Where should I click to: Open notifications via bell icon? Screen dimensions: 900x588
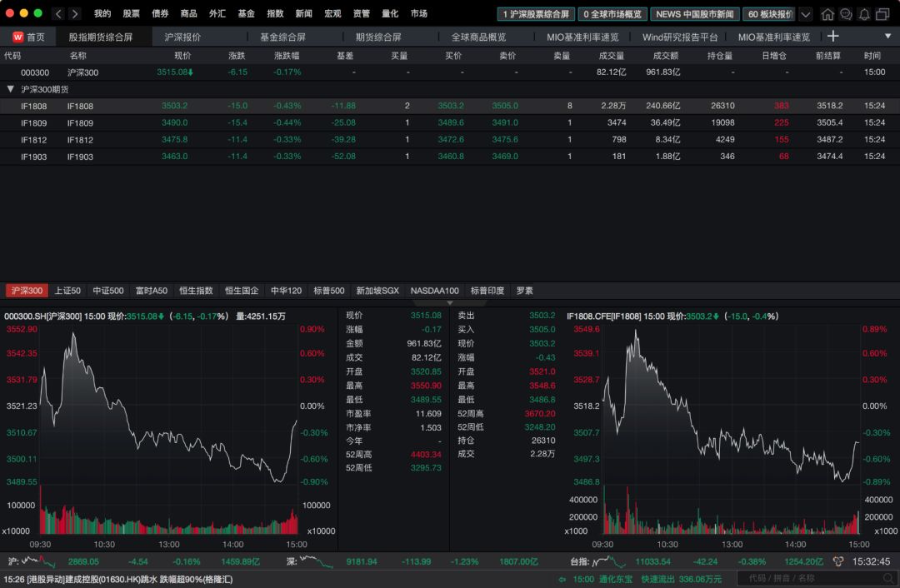(x=863, y=13)
